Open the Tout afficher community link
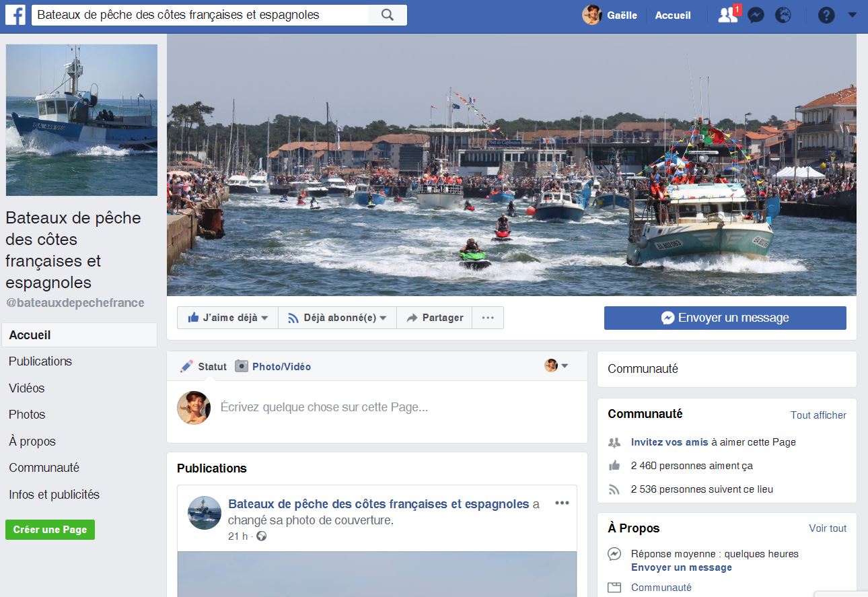The height and width of the screenshot is (597, 868). (x=818, y=415)
